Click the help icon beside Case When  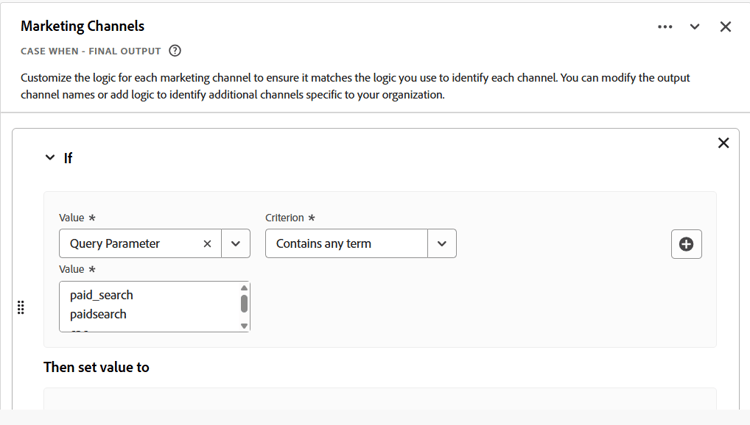click(175, 51)
